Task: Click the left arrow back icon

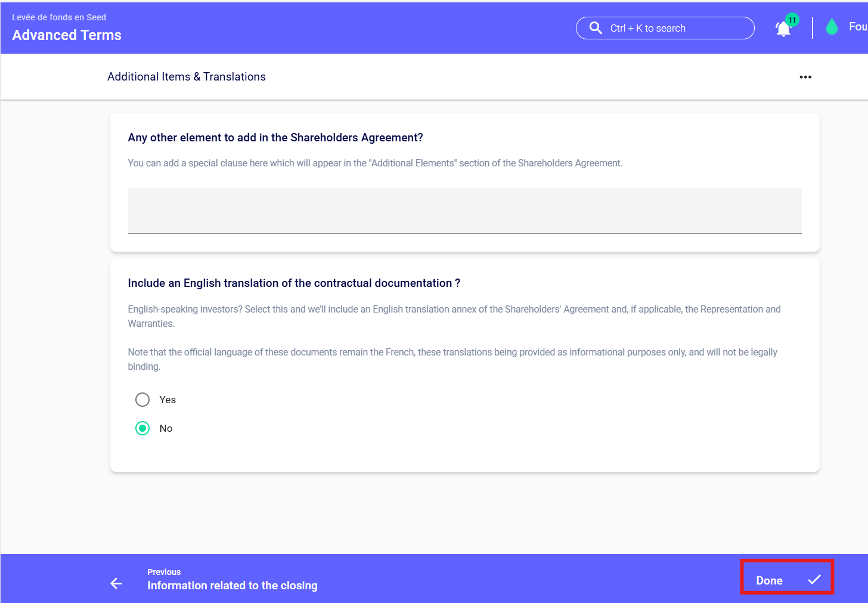Action: 116,583
